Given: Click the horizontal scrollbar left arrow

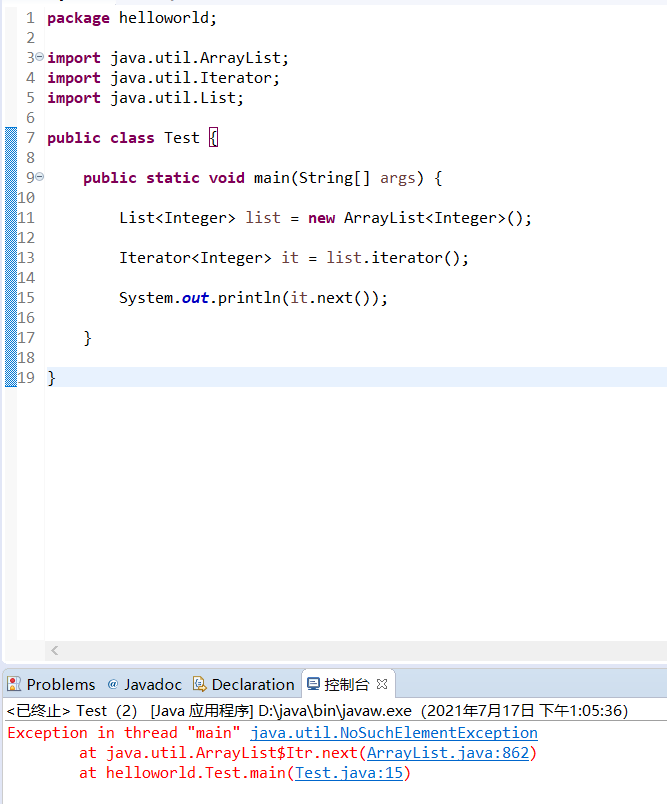Looking at the screenshot, I should (54, 651).
